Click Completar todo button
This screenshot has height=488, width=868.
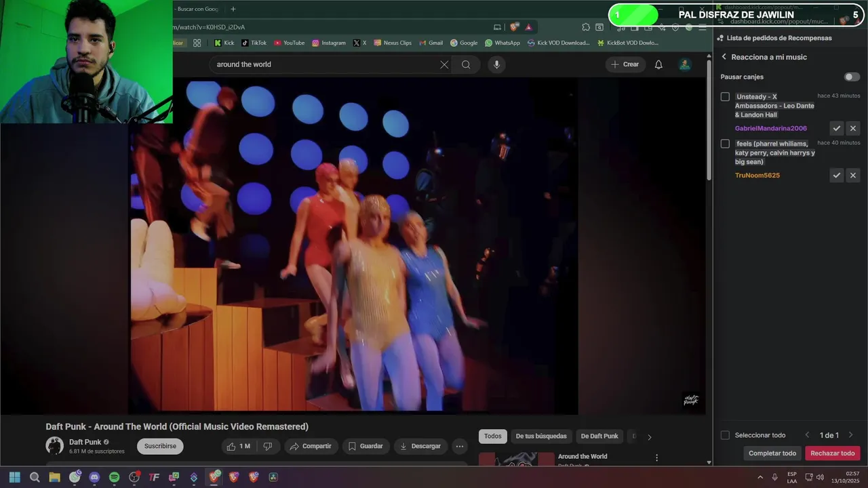pyautogui.click(x=772, y=453)
